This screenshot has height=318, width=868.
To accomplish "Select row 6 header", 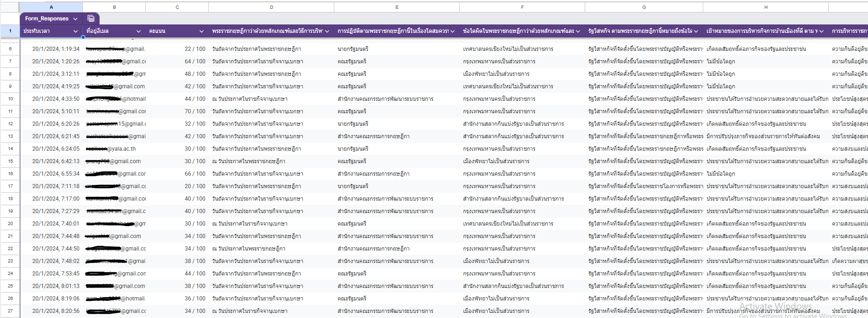I will point(10,49).
